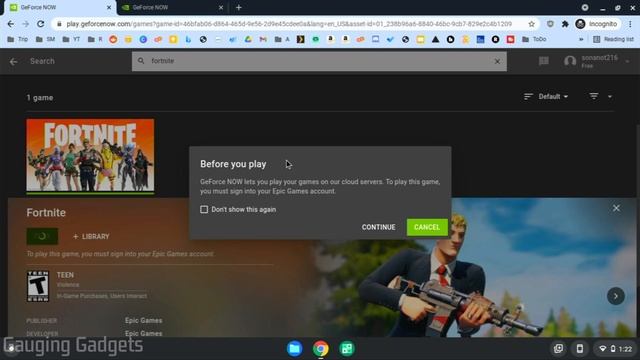Click the "1 game" results count
This screenshot has width=640, height=360.
pos(40,98)
